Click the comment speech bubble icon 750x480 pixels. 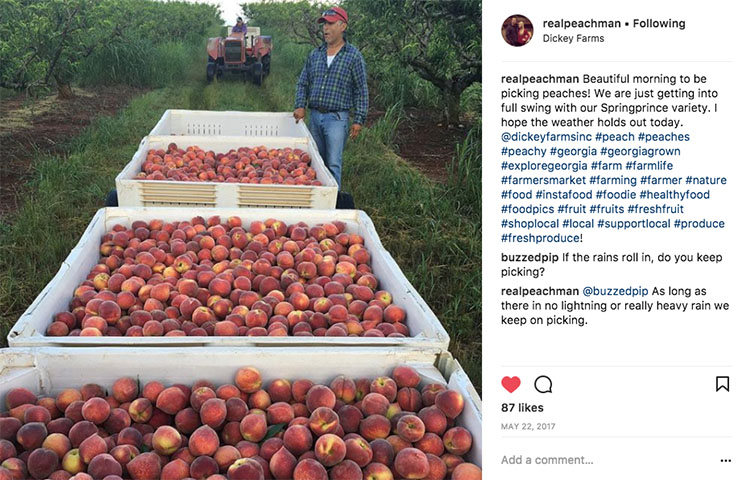tap(543, 384)
